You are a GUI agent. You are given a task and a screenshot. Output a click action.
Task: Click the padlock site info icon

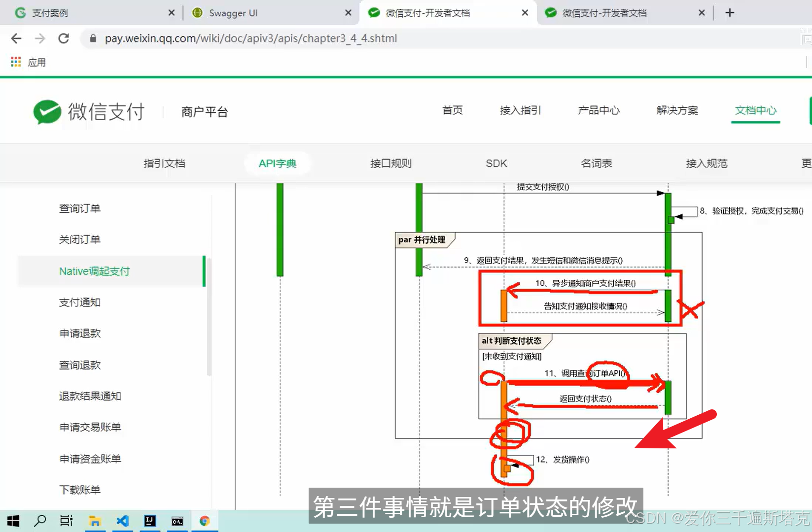pyautogui.click(x=93, y=38)
